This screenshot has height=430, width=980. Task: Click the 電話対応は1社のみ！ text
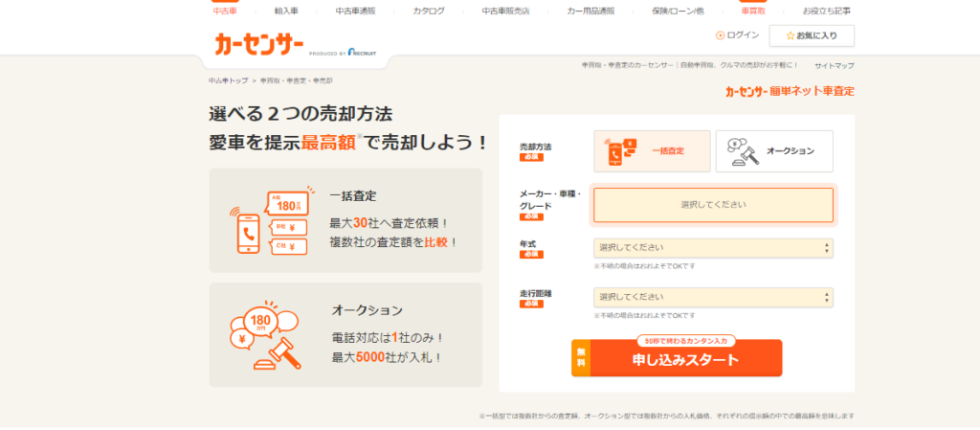click(389, 338)
